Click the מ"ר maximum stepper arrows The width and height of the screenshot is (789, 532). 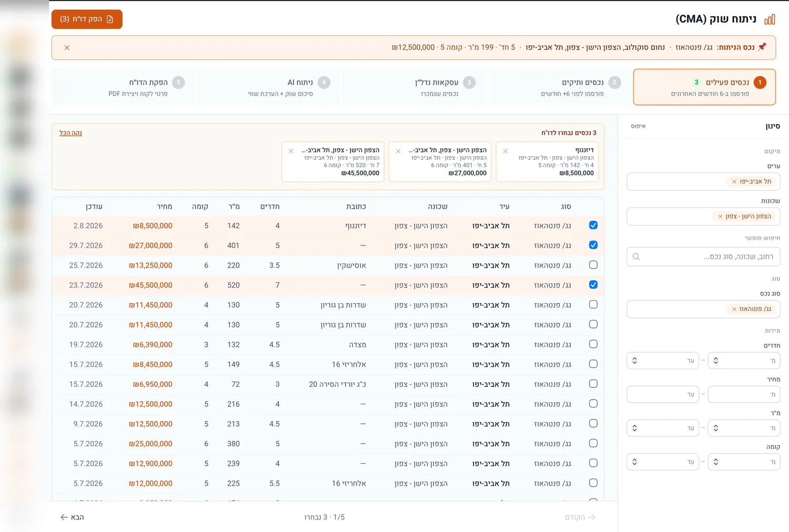[x=635, y=428]
